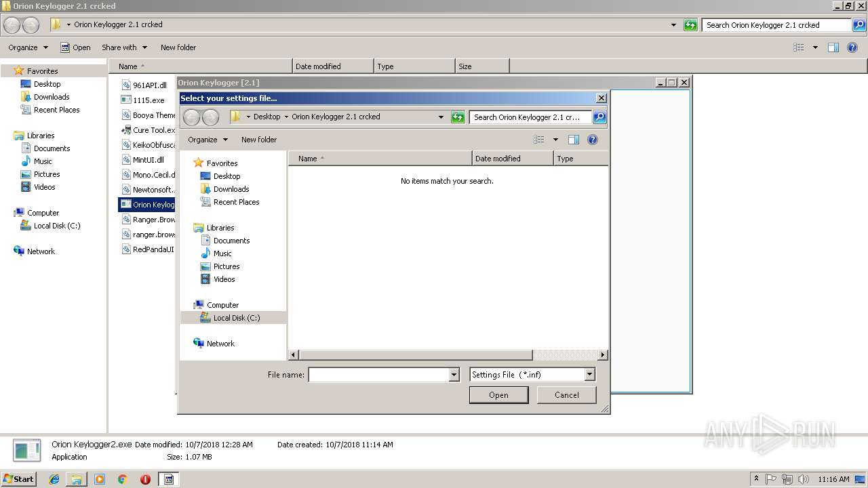868x488 pixels.
Task: Click the Open button in dialog
Action: 498,395
